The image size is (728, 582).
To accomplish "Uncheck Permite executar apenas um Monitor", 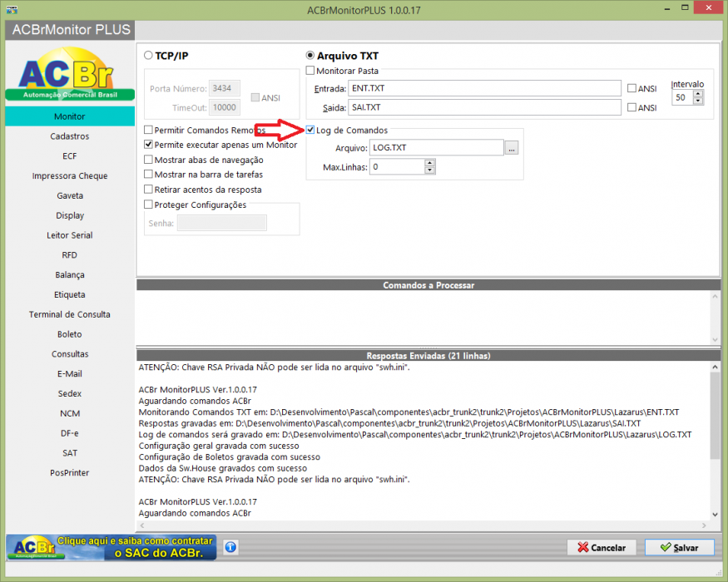I will pos(148,145).
